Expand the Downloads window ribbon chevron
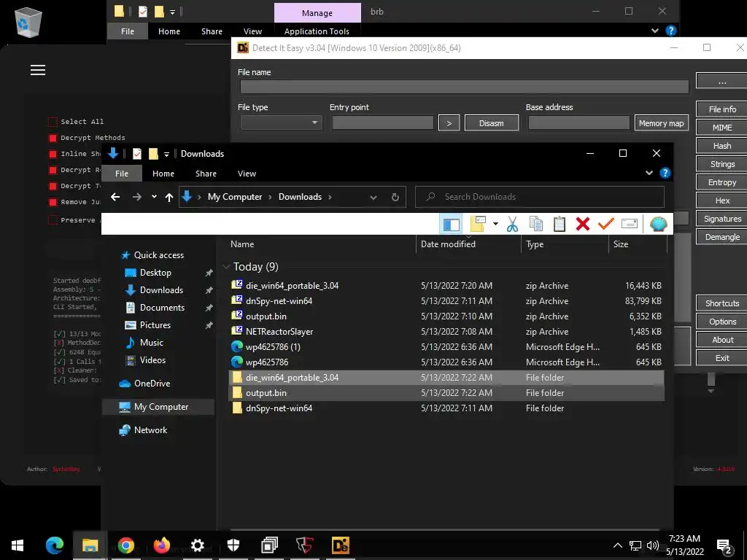747x560 pixels. [649, 173]
